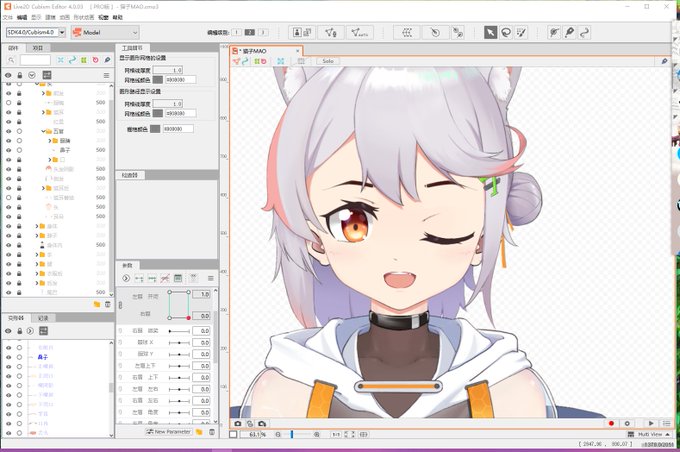Screen dimensions: 680x452
Task: Open the 显示 (View) menu
Action: (36, 17)
